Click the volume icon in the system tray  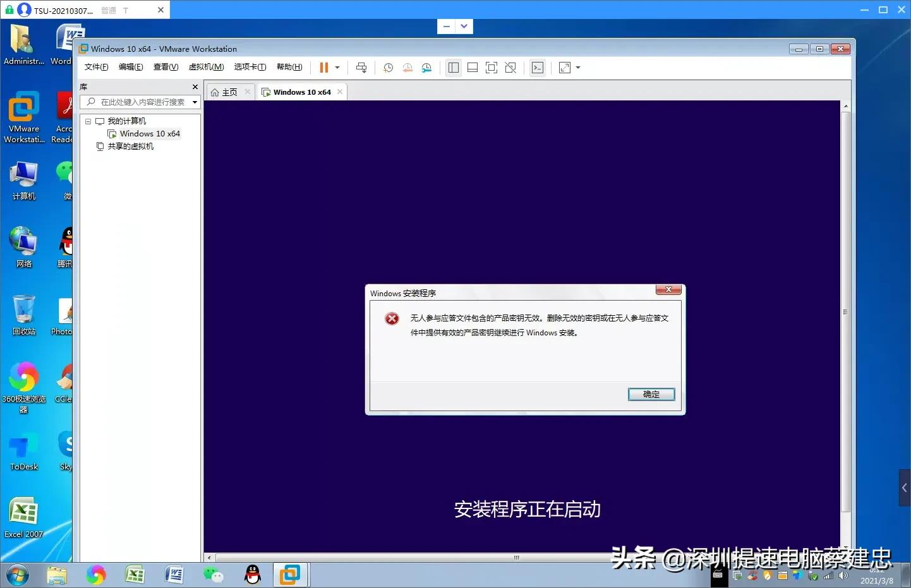[843, 575]
